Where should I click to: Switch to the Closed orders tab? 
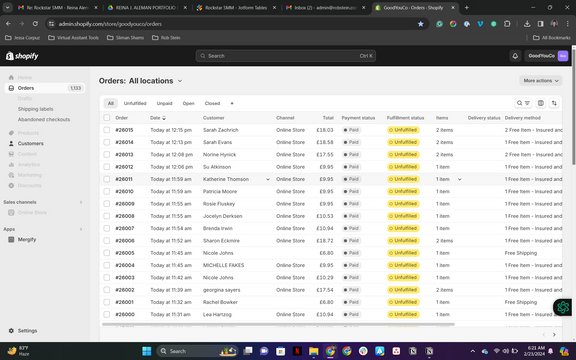(x=212, y=104)
